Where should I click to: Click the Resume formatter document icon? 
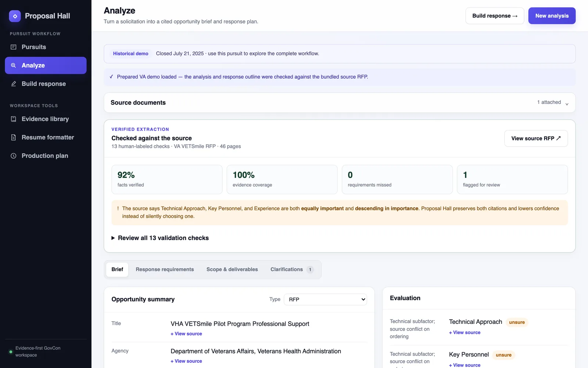14,137
